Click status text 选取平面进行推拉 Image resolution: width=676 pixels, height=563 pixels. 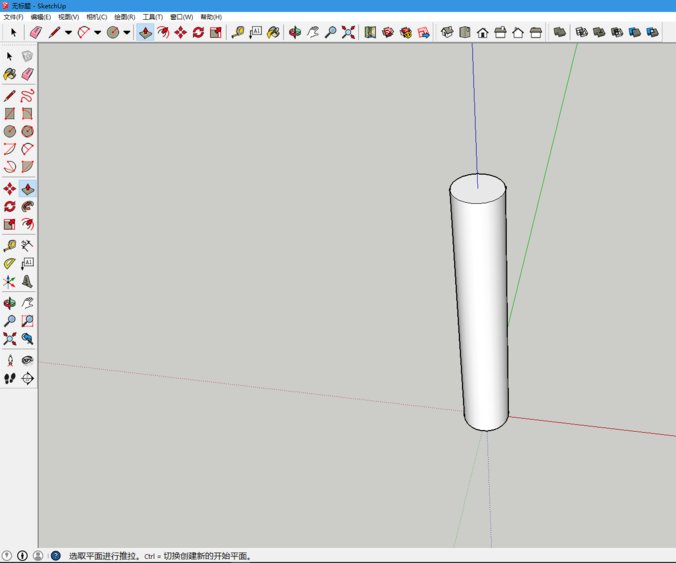(x=103, y=556)
